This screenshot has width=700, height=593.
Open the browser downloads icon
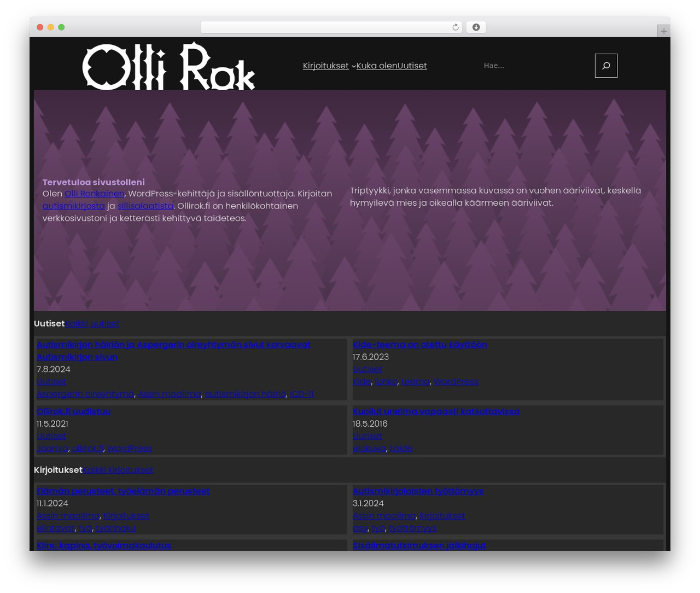(476, 27)
